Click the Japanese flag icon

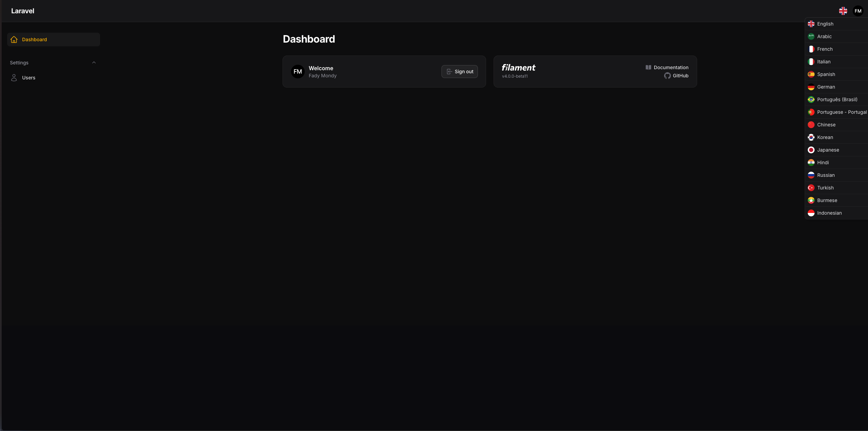coord(811,150)
